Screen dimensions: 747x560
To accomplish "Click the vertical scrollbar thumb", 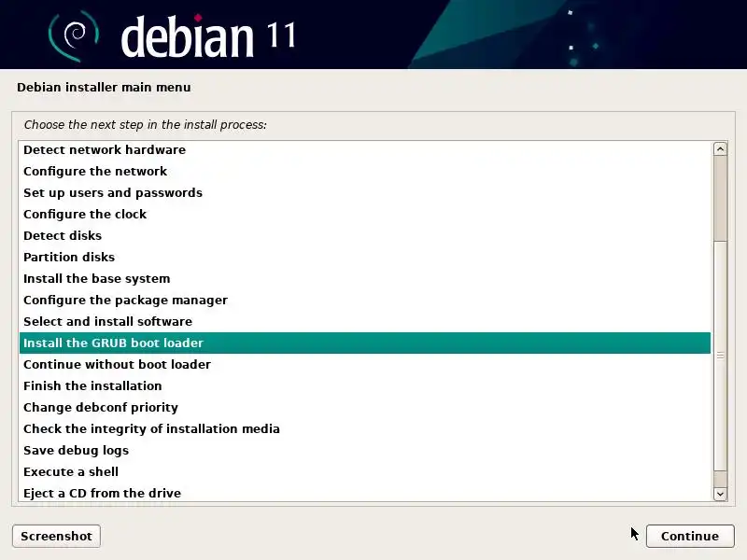I will (x=720, y=357).
